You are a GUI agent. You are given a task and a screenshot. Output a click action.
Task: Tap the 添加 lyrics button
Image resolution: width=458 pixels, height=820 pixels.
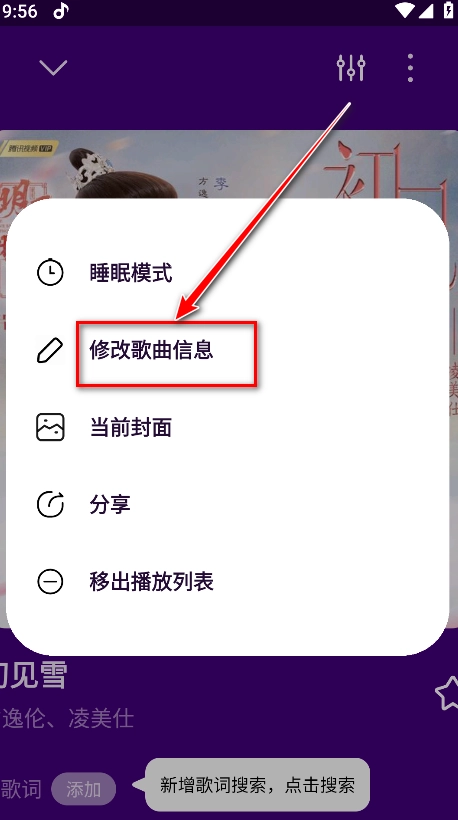84,789
